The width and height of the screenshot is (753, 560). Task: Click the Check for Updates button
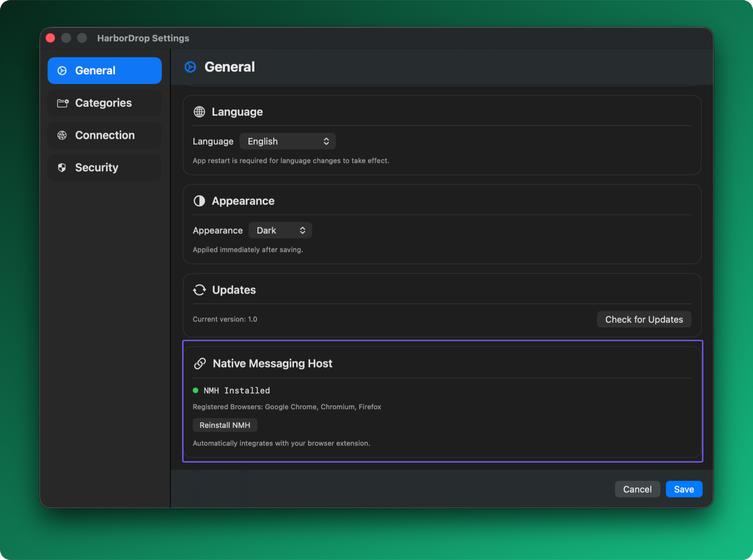point(644,320)
